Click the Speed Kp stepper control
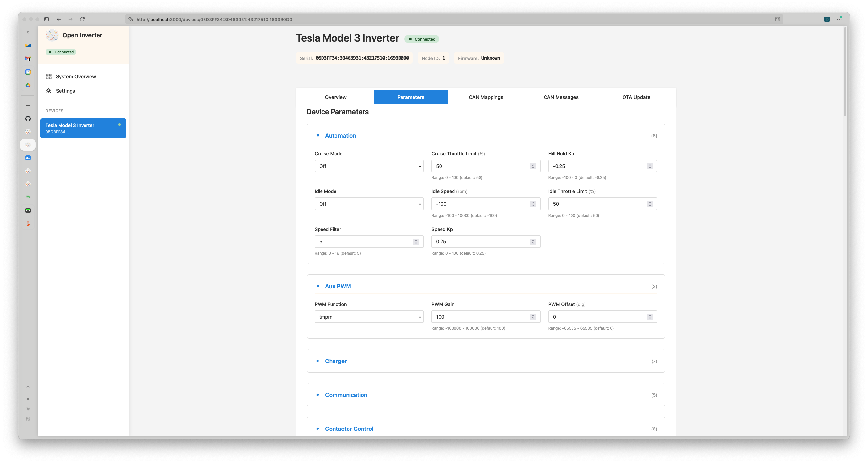 (x=533, y=241)
